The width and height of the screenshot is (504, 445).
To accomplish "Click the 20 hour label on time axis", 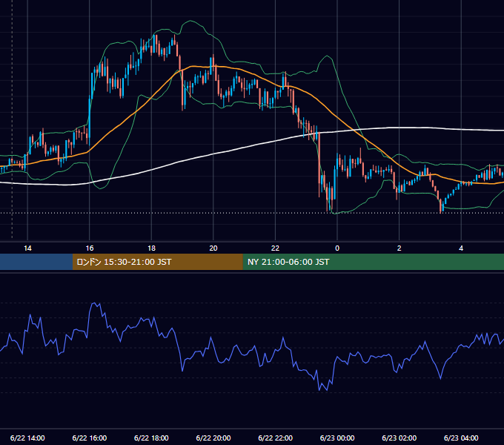I will tap(213, 248).
